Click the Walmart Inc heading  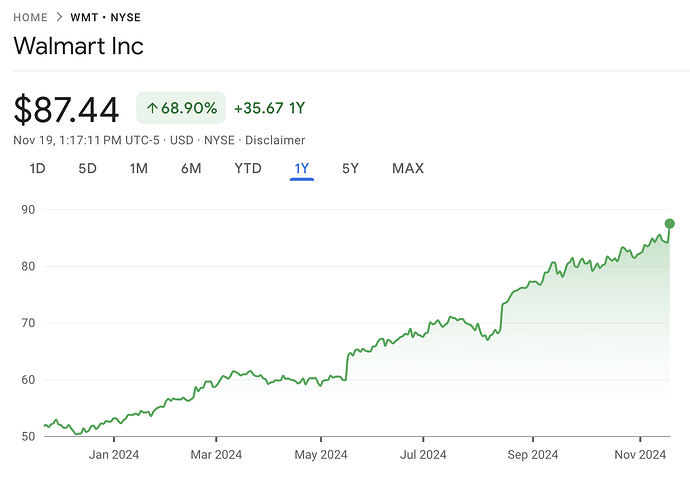[x=78, y=46]
